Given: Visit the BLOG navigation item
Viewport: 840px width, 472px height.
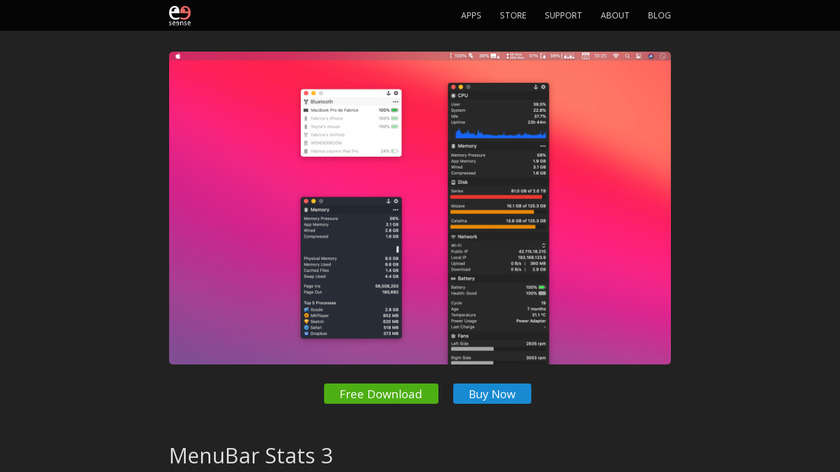Looking at the screenshot, I should coord(659,16).
